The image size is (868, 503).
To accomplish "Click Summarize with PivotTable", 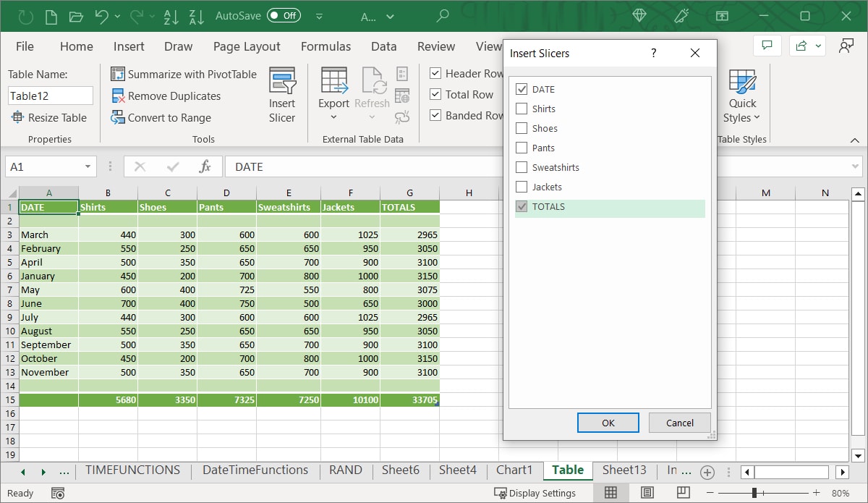I will tap(184, 74).
